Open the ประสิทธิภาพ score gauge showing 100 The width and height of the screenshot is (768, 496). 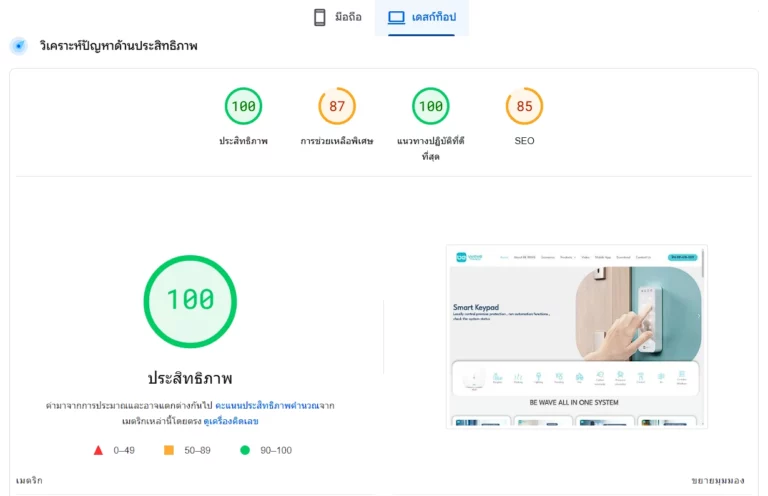(243, 106)
